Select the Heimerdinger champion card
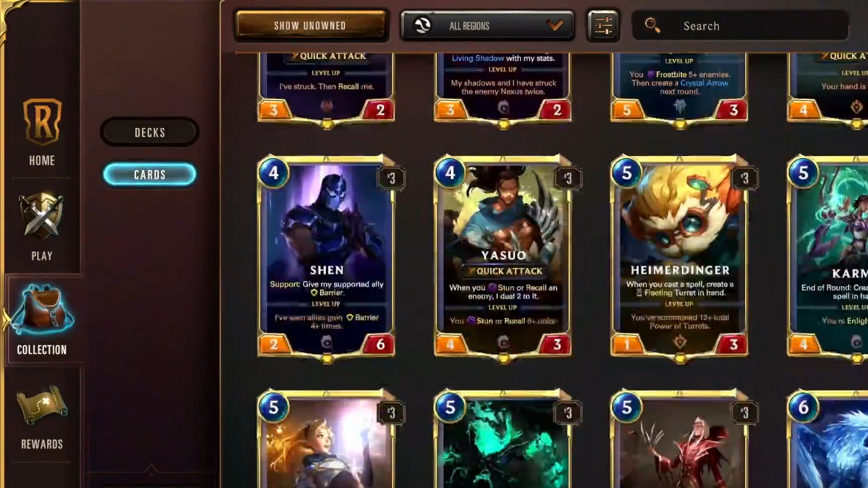The height and width of the screenshot is (488, 868). 679,258
